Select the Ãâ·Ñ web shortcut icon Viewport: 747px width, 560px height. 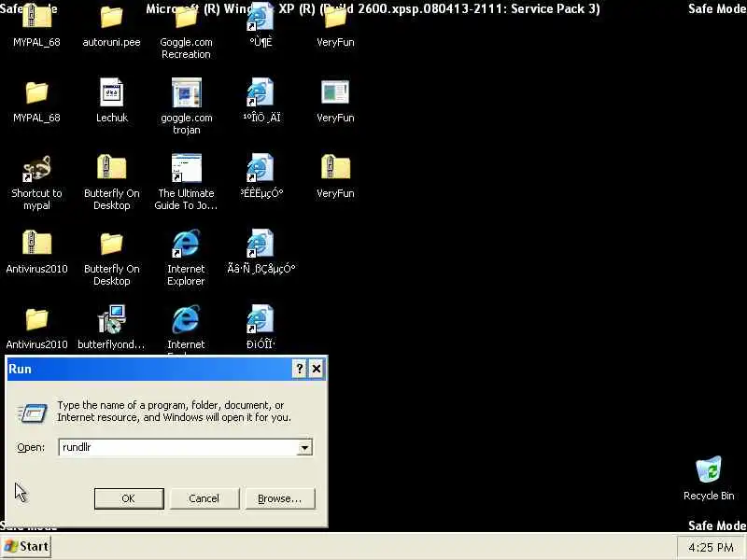tap(261, 244)
